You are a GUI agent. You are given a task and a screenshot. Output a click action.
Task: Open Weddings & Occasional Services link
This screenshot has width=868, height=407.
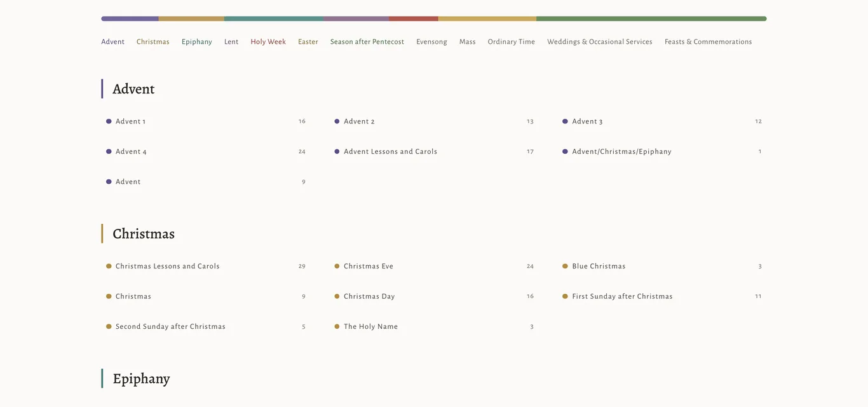coord(600,41)
